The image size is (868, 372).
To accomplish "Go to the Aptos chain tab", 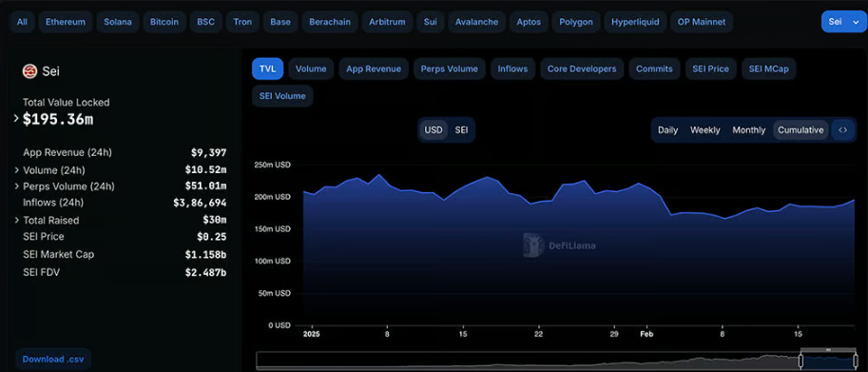I will click(x=529, y=22).
